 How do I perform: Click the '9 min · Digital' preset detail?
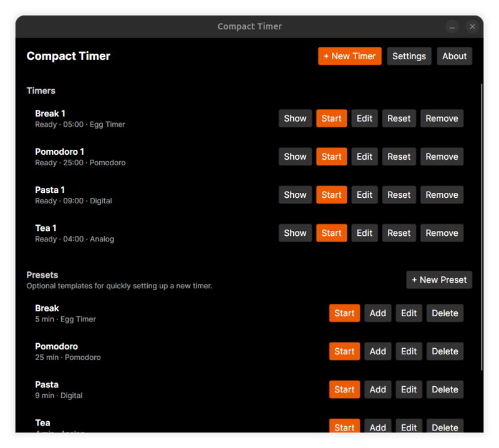59,396
